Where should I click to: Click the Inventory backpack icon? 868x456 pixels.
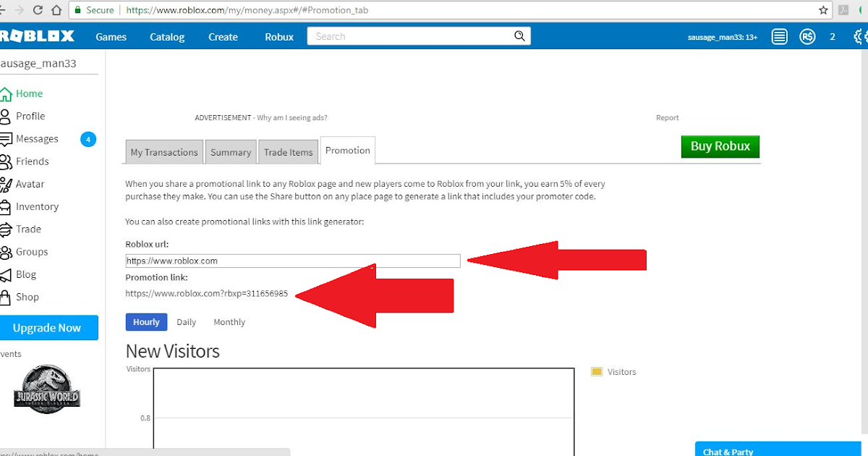point(6,206)
